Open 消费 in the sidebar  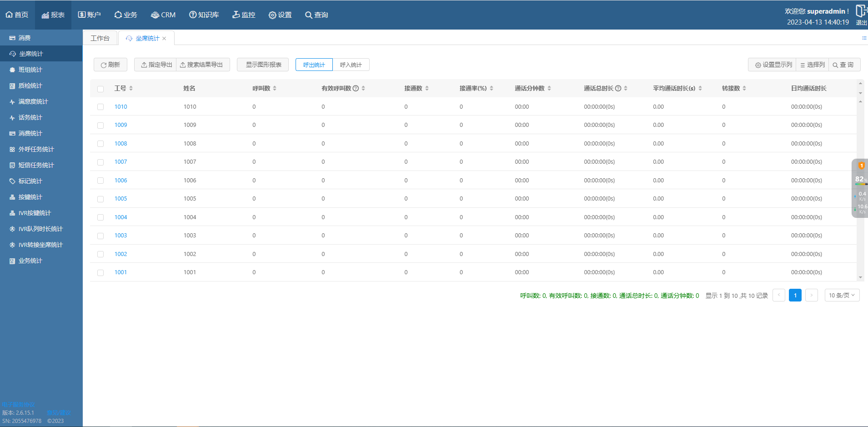tap(41, 38)
